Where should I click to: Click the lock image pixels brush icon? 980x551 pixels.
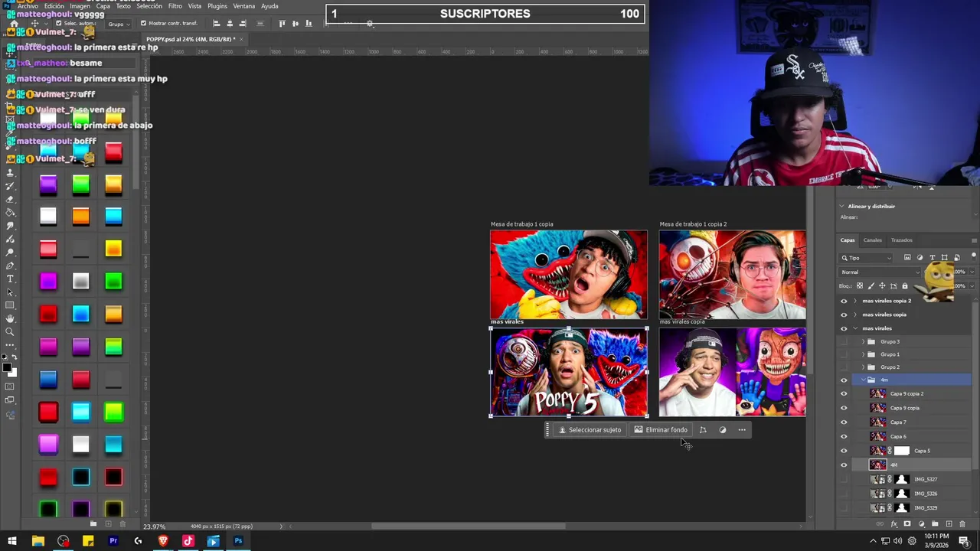(871, 286)
